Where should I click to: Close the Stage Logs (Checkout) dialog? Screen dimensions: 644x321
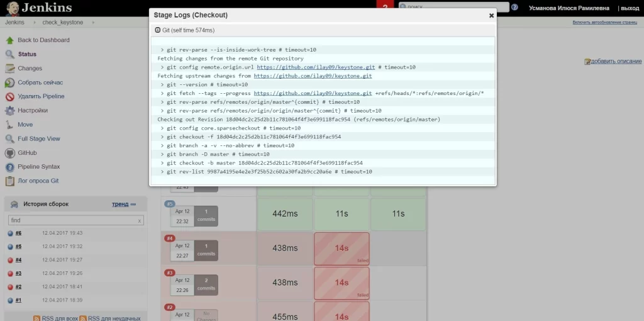pyautogui.click(x=491, y=16)
